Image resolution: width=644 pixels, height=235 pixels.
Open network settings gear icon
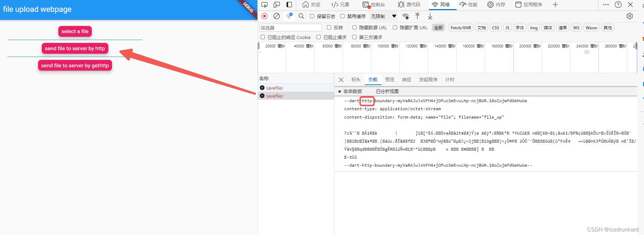[x=630, y=16]
